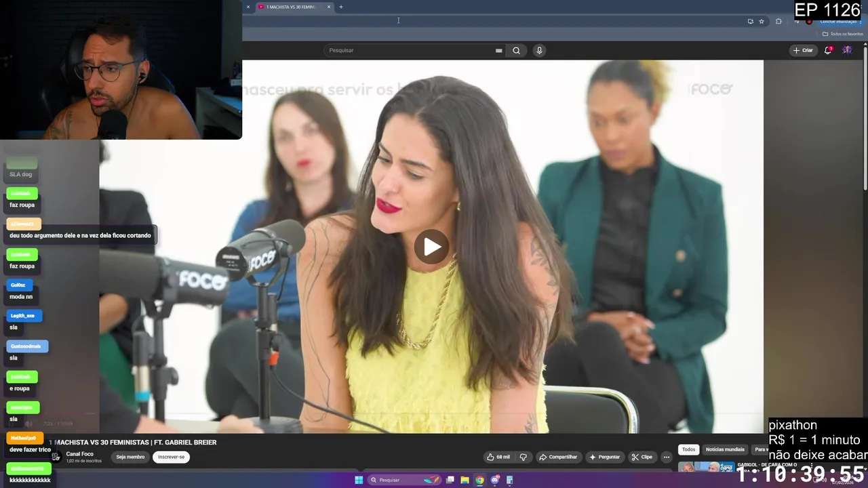
Task: Open the on-screen keyboard icon in the search box
Action: [x=499, y=50]
